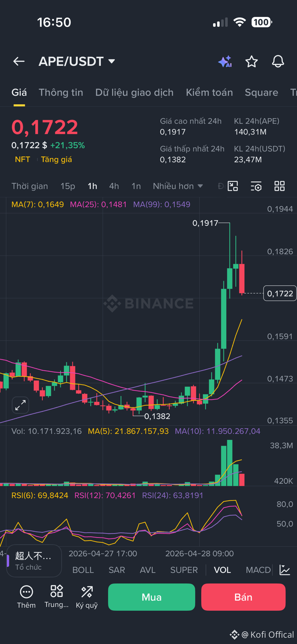297x644 pixels.
Task: Tap the battery indicator in status bar
Action: click(x=262, y=22)
